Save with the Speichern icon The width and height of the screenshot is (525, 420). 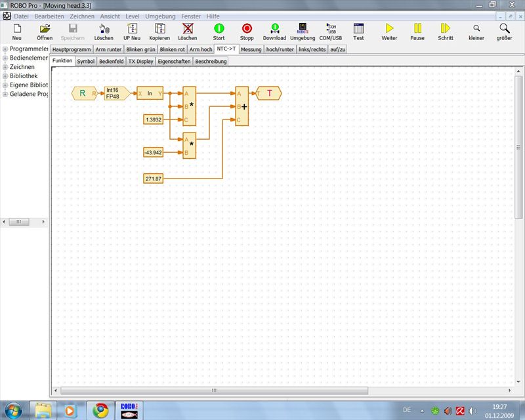[x=73, y=32]
